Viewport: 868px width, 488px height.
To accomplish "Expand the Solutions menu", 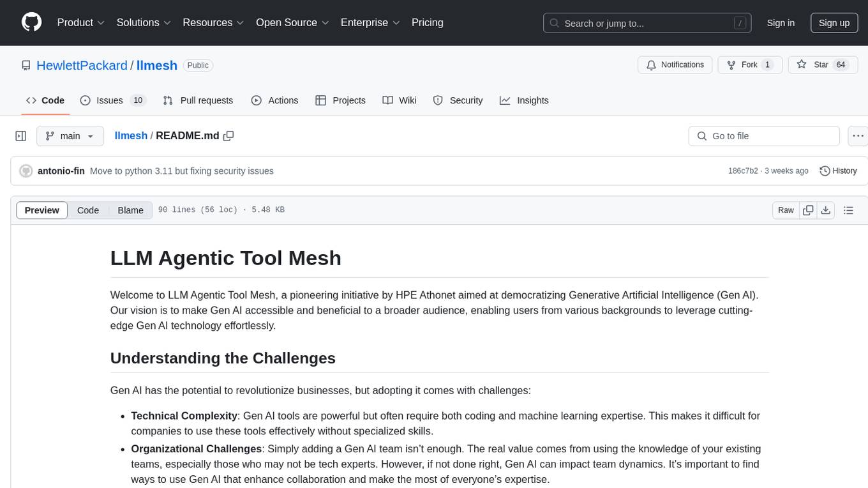I will (144, 22).
